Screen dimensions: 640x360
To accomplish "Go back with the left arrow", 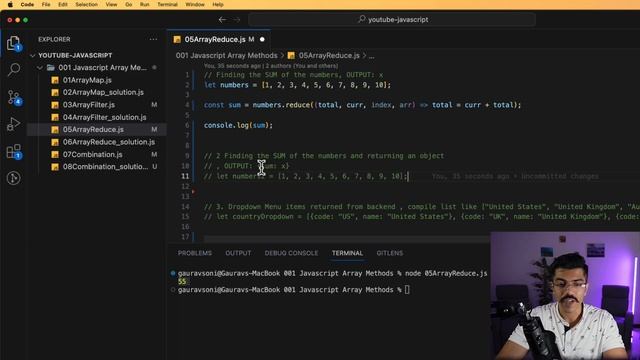I will click(222, 20).
